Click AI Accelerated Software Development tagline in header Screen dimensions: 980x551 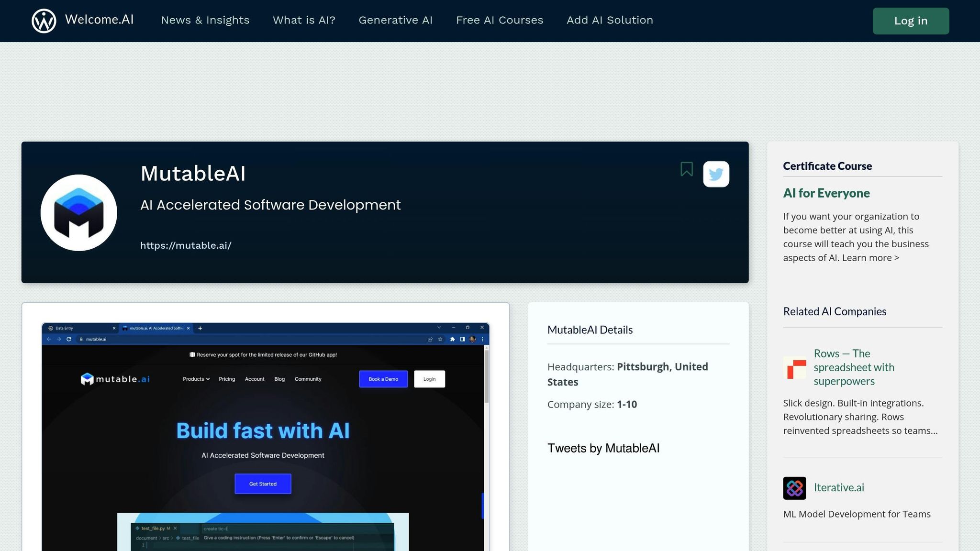click(x=270, y=205)
